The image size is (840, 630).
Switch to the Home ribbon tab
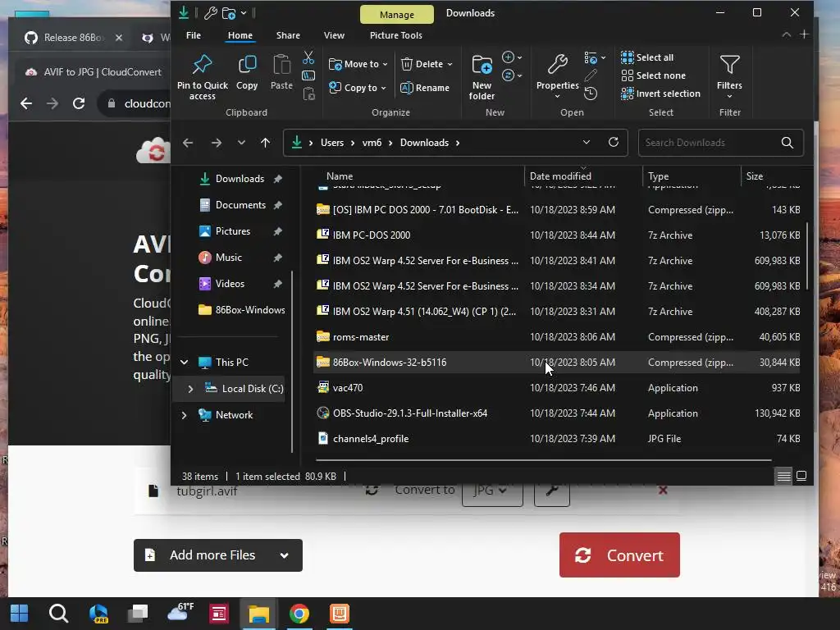click(x=240, y=35)
